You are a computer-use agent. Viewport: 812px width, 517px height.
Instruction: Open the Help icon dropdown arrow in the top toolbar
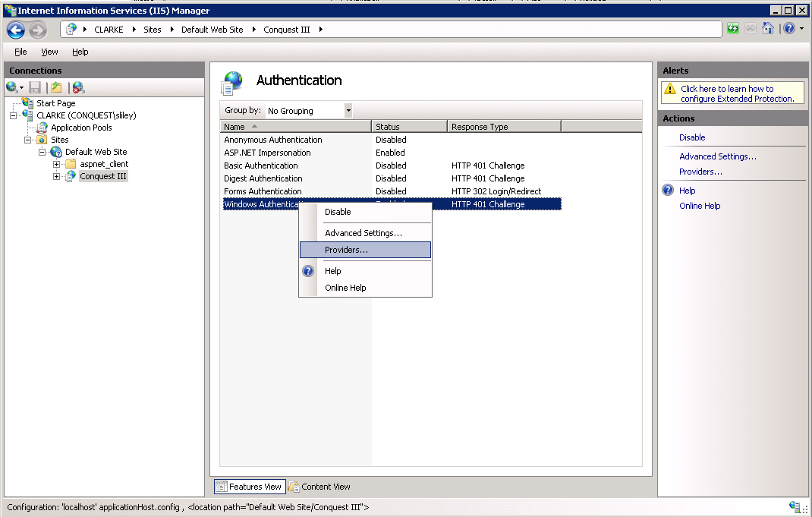[801, 29]
